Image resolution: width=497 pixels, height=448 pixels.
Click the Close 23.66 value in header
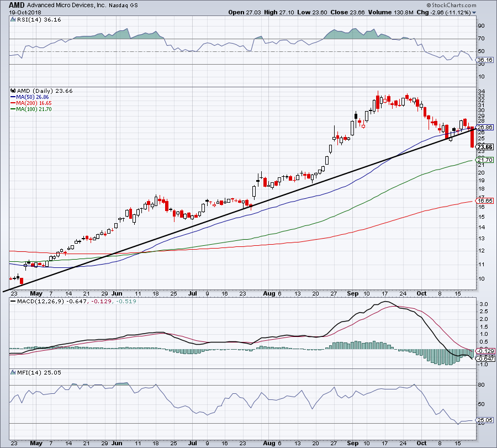tap(348, 12)
